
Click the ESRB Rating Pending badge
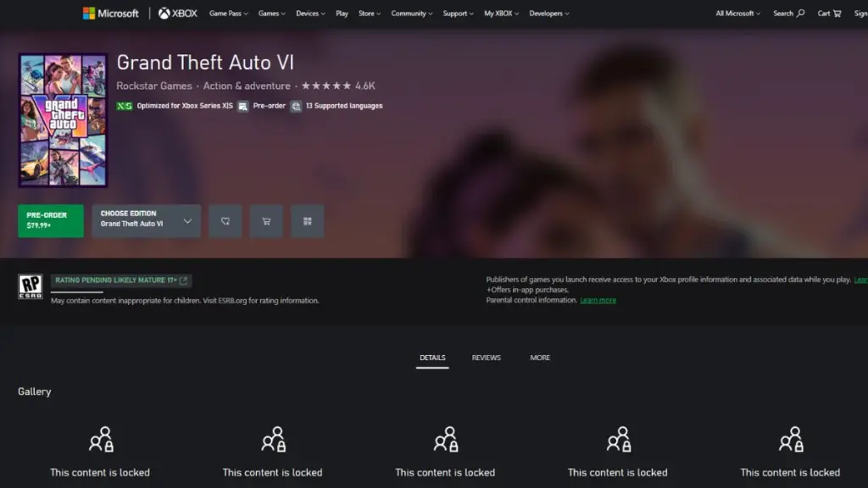(30, 286)
